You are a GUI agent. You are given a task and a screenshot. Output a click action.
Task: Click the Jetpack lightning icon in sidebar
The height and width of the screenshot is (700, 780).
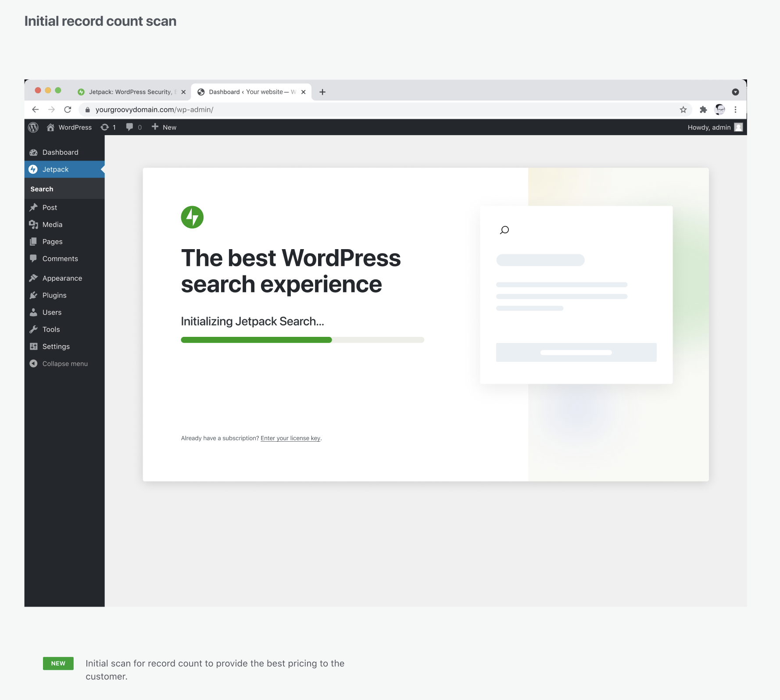33,169
